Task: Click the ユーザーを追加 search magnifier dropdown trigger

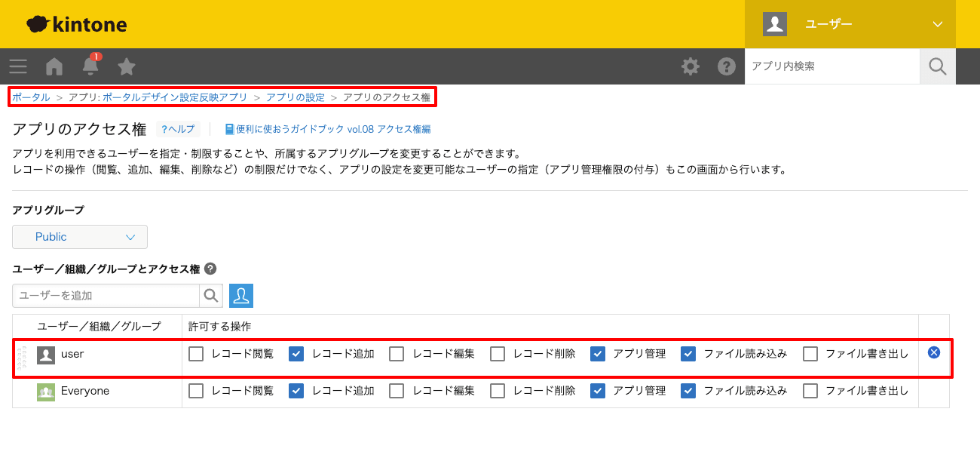Action: pos(210,295)
